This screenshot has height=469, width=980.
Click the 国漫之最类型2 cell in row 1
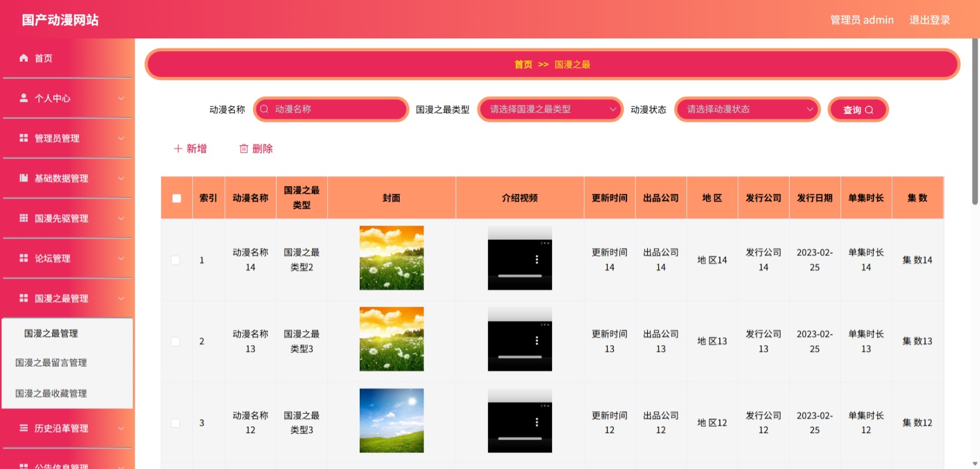[301, 260]
